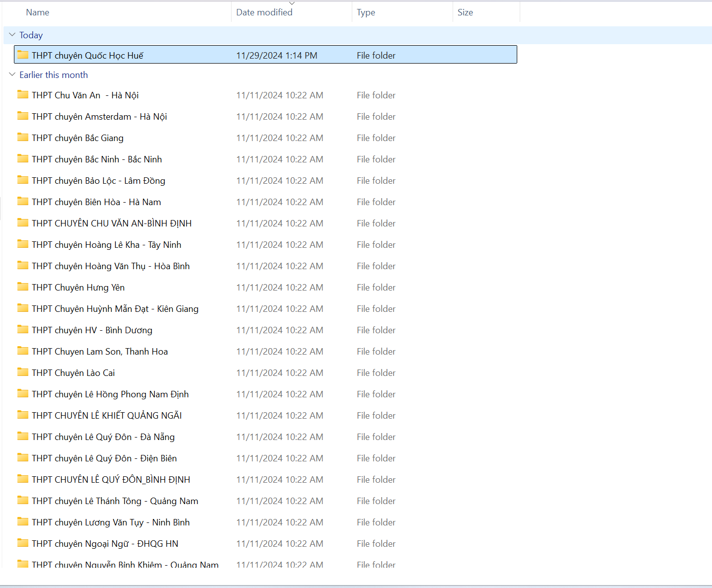This screenshot has height=588, width=712.
Task: Click folder icon of THPT CHUYÊN LÊ QUÝ ĐÔN_BÌNH ĐỊNH
Action: point(23,479)
